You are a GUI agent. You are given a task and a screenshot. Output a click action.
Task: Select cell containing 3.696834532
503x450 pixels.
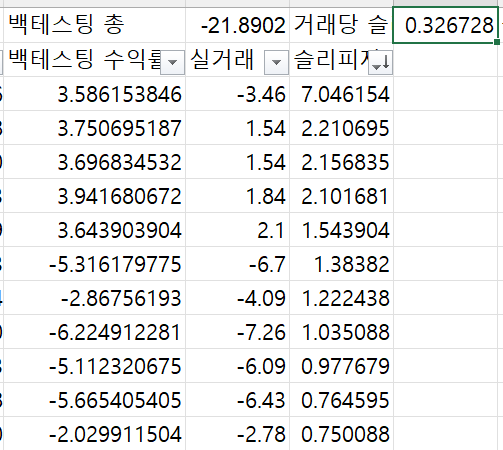94,162
